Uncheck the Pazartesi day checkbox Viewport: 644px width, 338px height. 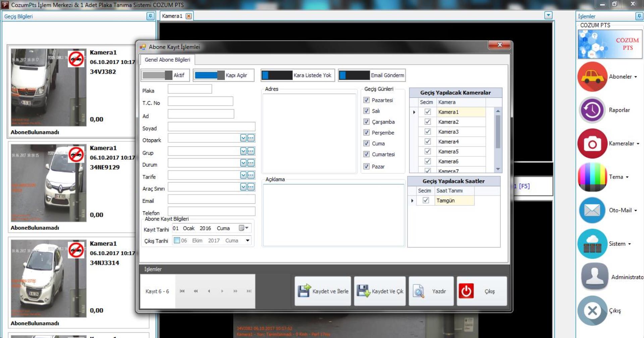tap(367, 100)
